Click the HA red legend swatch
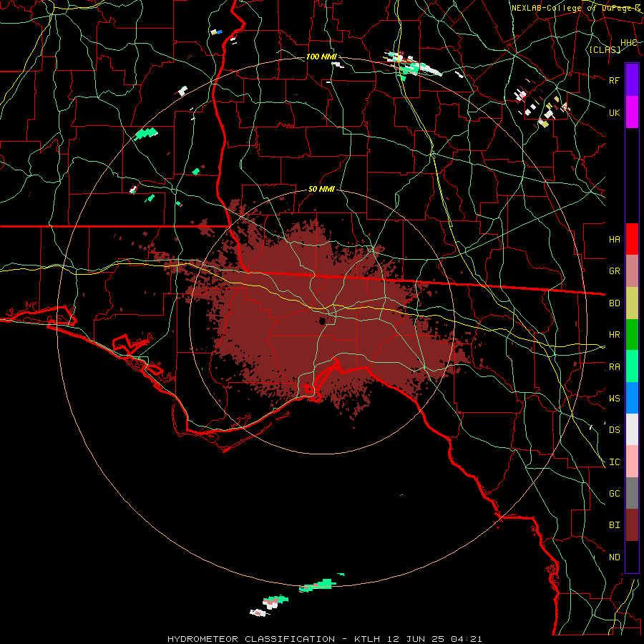644x644 pixels. 632,239
